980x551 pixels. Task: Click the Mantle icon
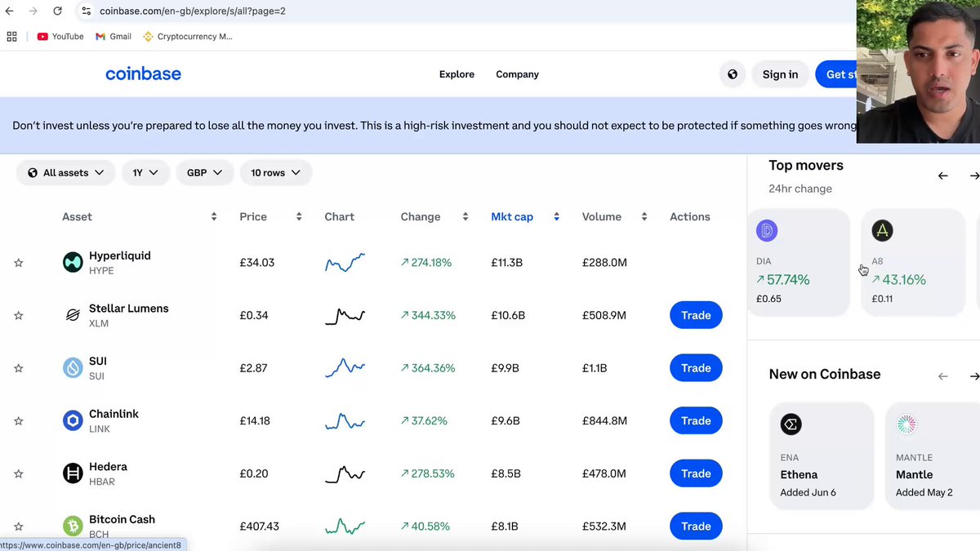pyautogui.click(x=906, y=424)
